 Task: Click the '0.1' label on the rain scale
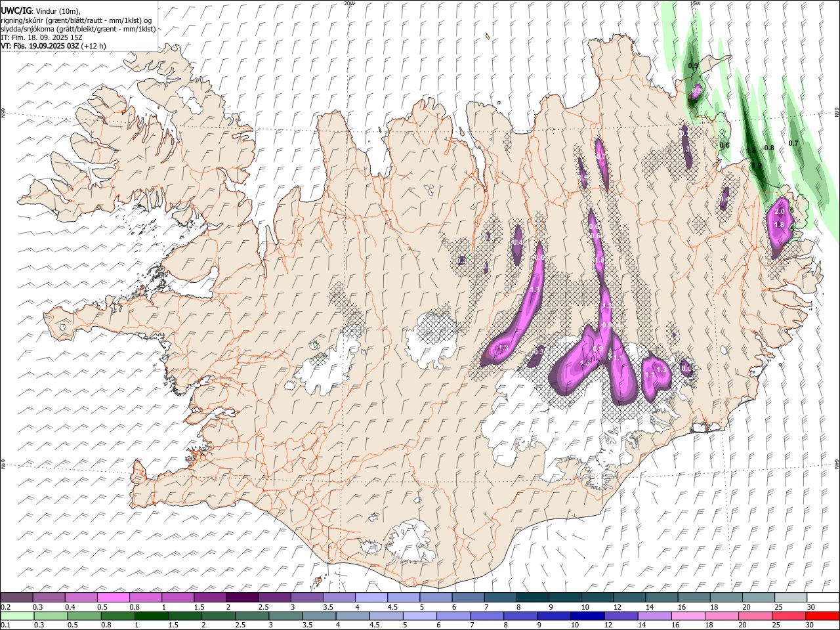pos(6,625)
